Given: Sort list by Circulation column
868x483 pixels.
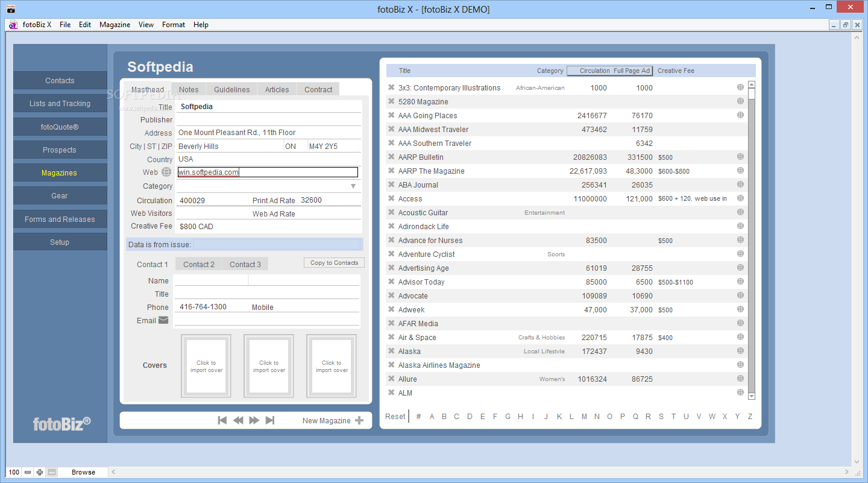Looking at the screenshot, I should point(594,71).
